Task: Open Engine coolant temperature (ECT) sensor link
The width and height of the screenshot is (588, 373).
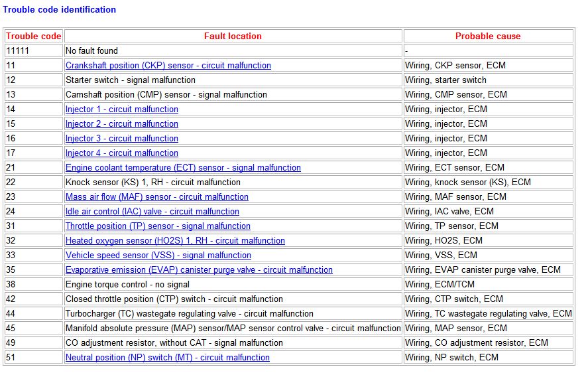Action: coord(183,168)
